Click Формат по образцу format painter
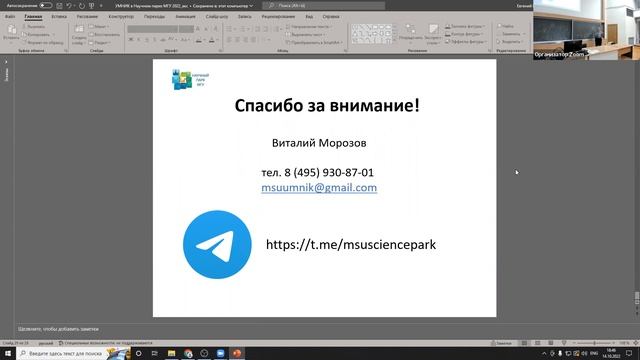 coord(42,42)
